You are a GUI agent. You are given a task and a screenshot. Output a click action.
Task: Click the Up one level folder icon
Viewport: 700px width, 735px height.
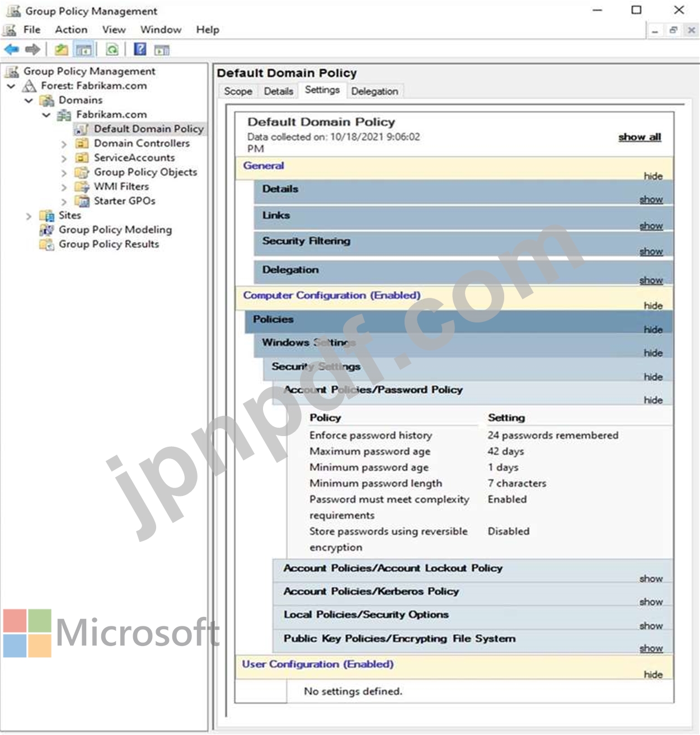(x=62, y=50)
